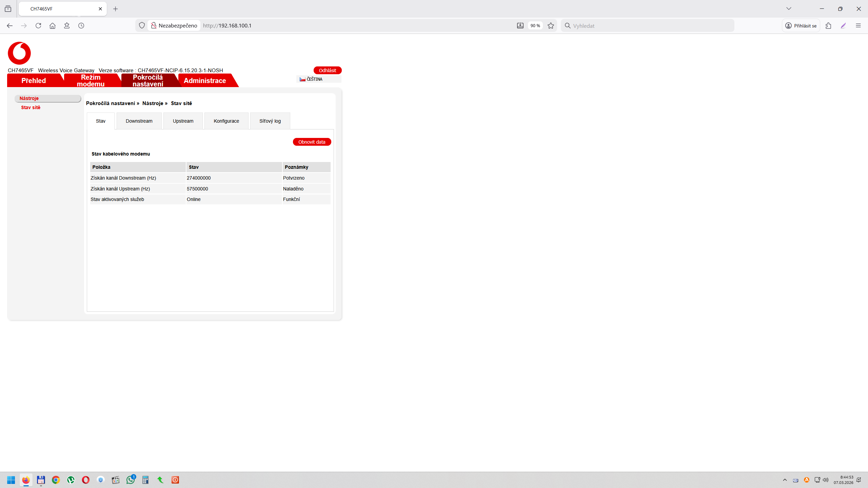Open the Administrace menu
This screenshot has width=868, height=488.
point(205,81)
